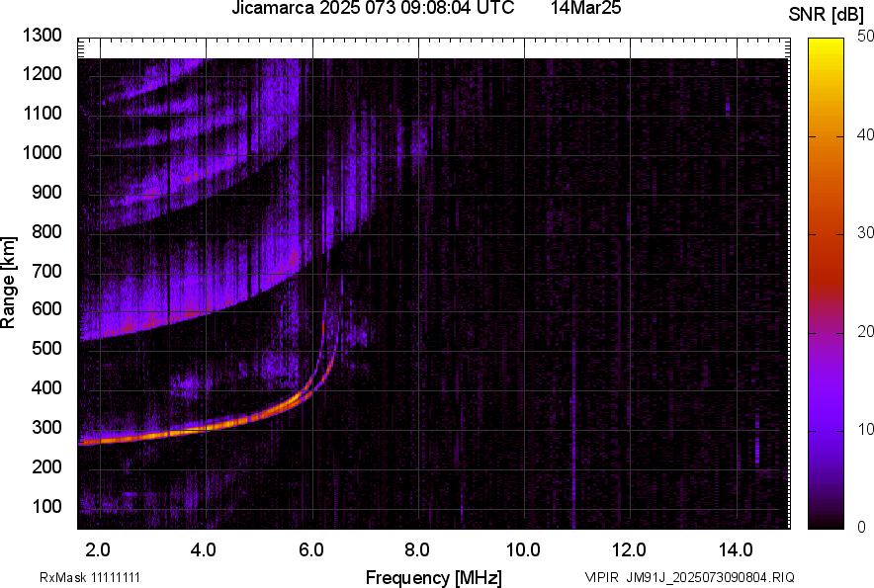This screenshot has width=874, height=588.
Task: Click the colorbar tick label '30'
Action: tap(865, 232)
